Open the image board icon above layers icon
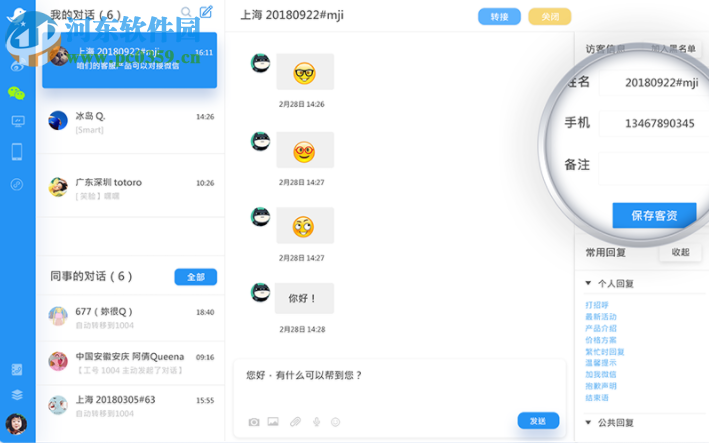This screenshot has height=443, width=709. click(17, 370)
